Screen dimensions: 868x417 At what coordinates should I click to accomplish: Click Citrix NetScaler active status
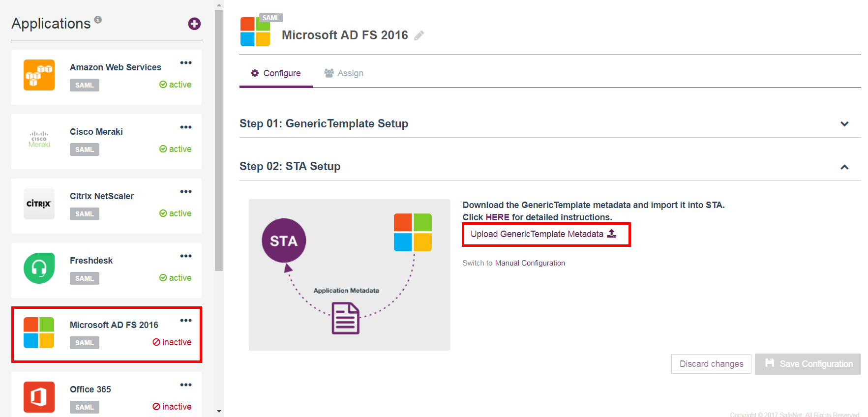(175, 213)
